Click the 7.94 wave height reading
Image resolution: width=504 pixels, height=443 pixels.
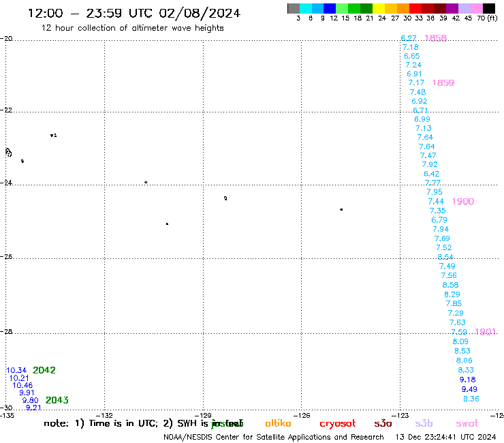pyautogui.click(x=441, y=230)
